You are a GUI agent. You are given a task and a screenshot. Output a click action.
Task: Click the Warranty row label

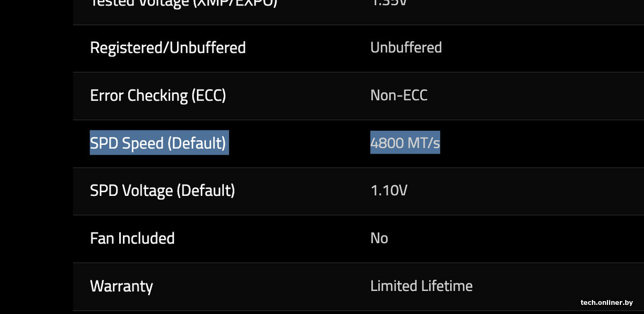pyautogui.click(x=121, y=286)
